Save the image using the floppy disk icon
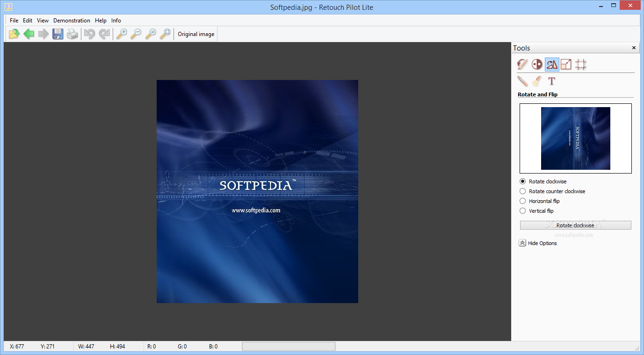Screen dimensions: 644x355 pyautogui.click(x=58, y=34)
